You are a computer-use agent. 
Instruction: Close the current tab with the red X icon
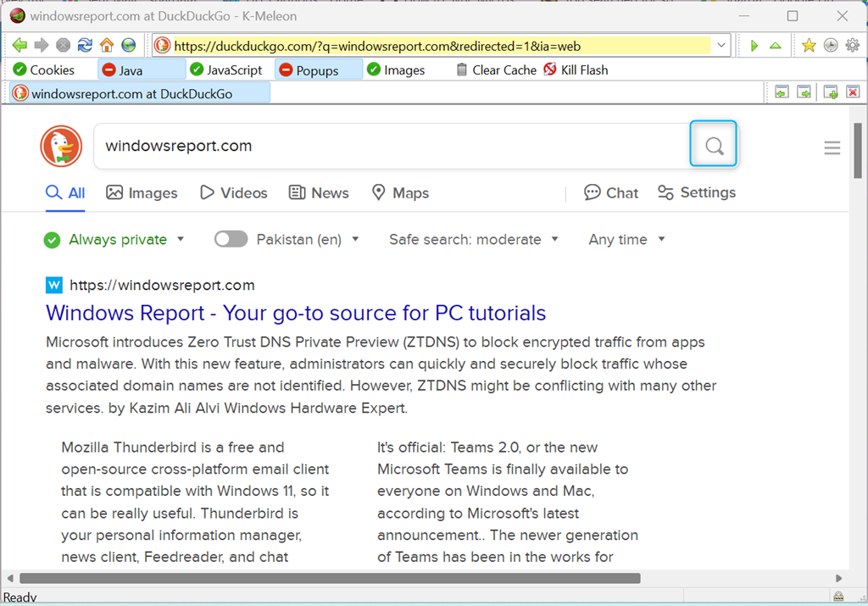pos(853,92)
